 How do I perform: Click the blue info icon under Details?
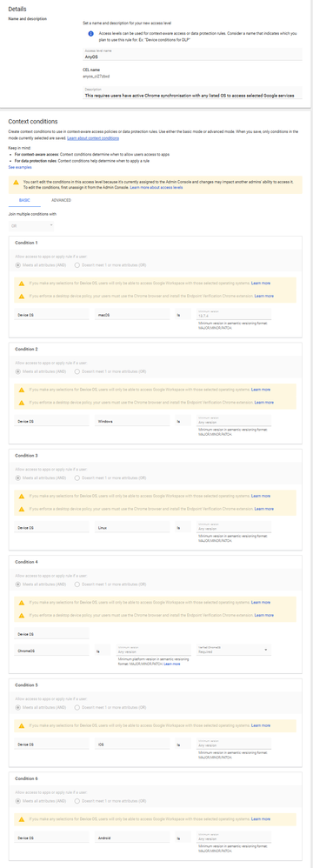point(91,34)
